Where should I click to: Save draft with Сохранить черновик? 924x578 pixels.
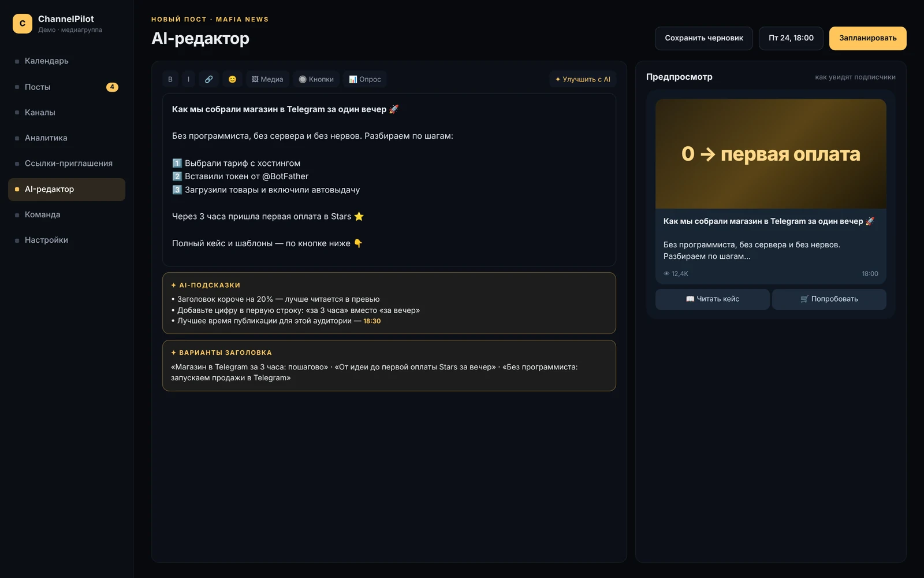coord(704,38)
